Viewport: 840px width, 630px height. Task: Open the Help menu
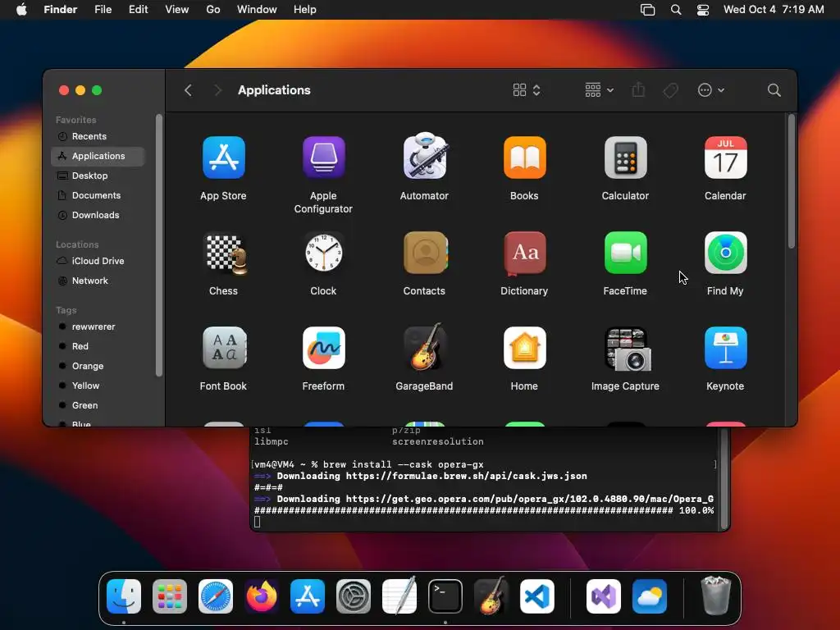[305, 10]
